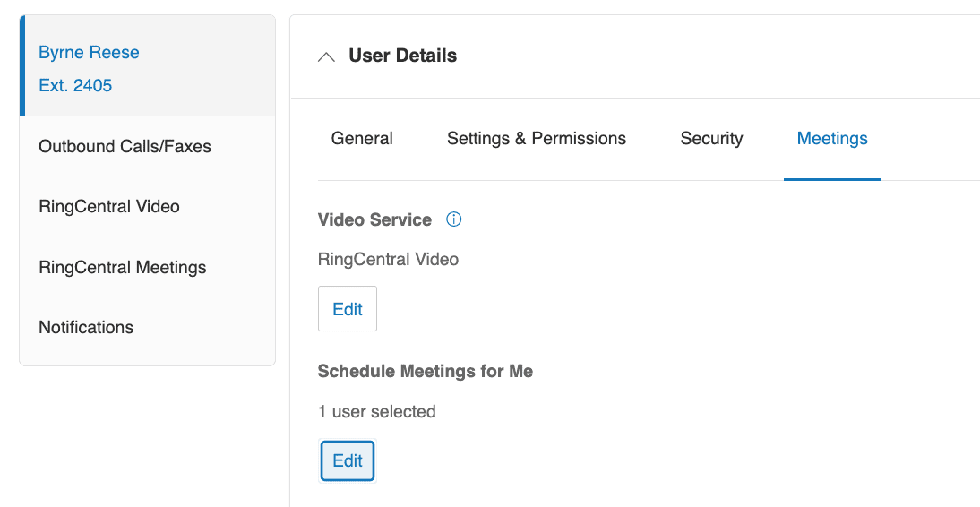Open the General tab
The width and height of the screenshot is (980, 507).
[362, 139]
